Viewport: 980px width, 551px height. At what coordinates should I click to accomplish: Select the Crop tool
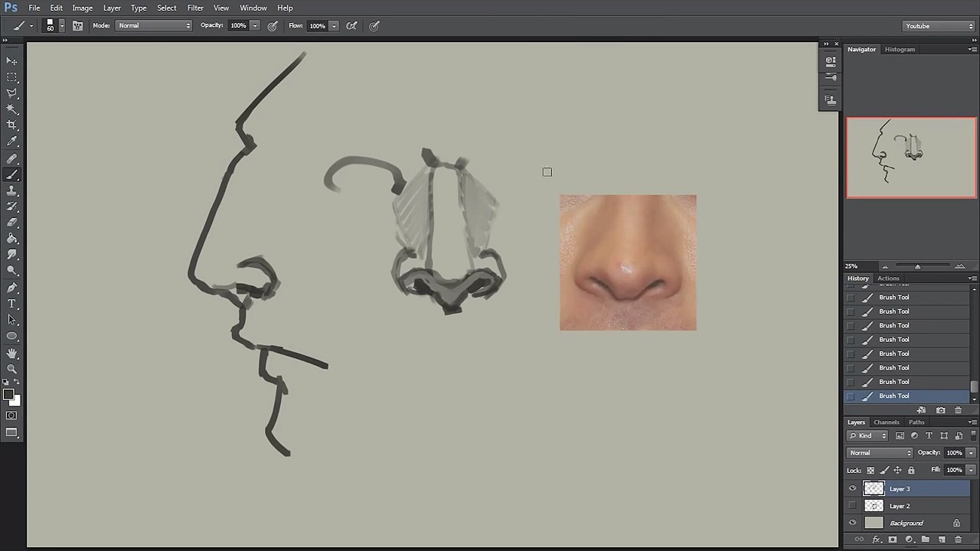(x=12, y=125)
